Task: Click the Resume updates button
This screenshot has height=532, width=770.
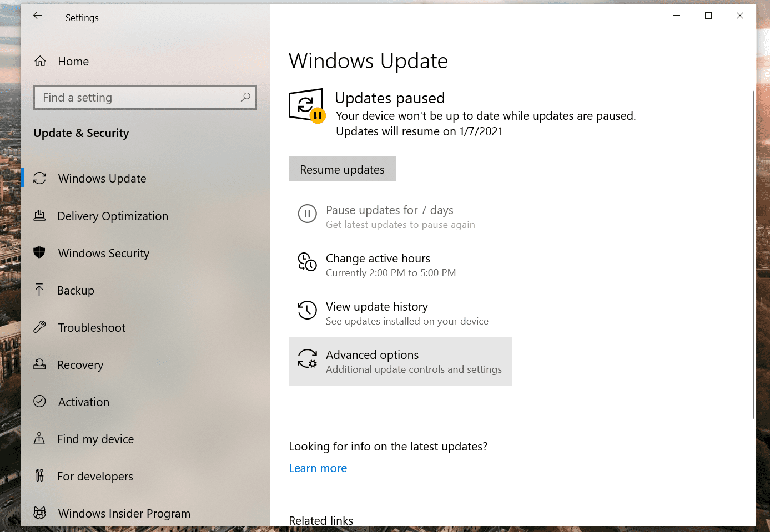Action: [342, 169]
